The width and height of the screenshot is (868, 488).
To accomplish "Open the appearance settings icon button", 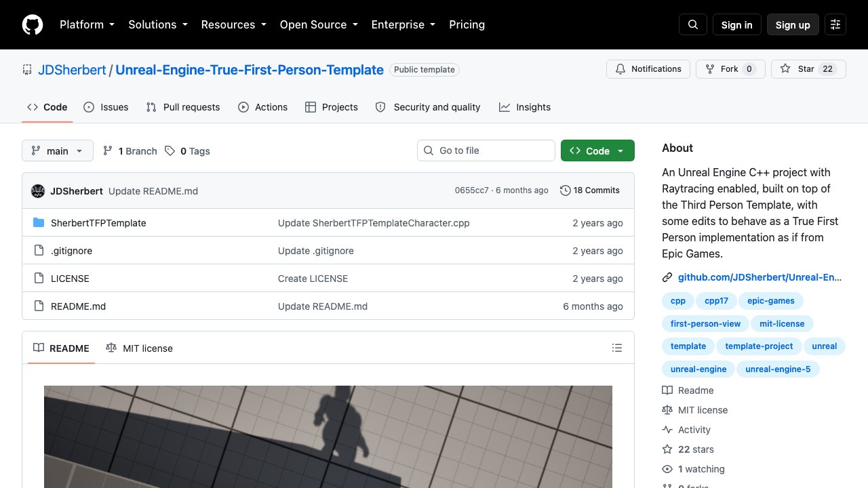I will click(835, 24).
